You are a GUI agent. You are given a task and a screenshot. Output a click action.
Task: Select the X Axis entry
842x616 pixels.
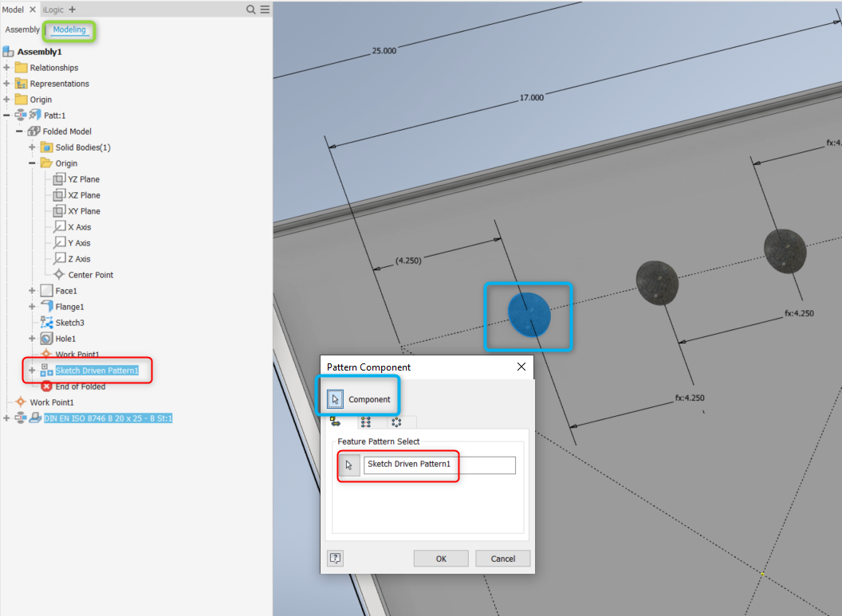coord(80,227)
